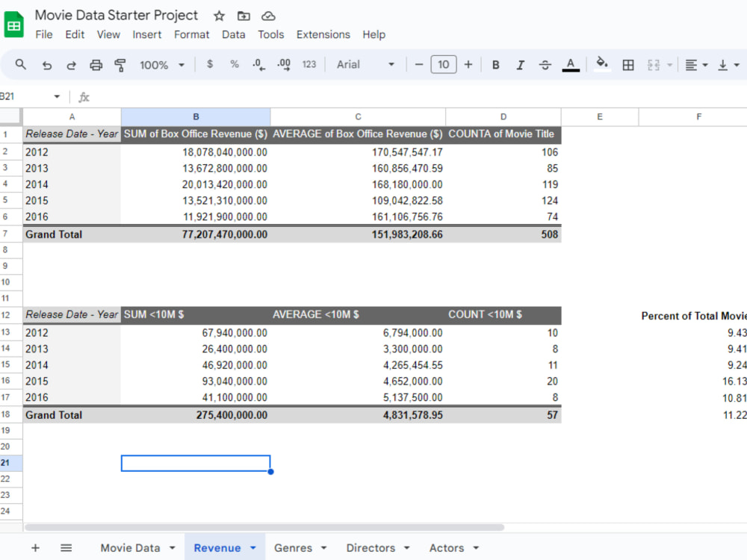Open horizontal align dropdown
Image resolution: width=747 pixels, height=560 pixels.
tap(696, 65)
